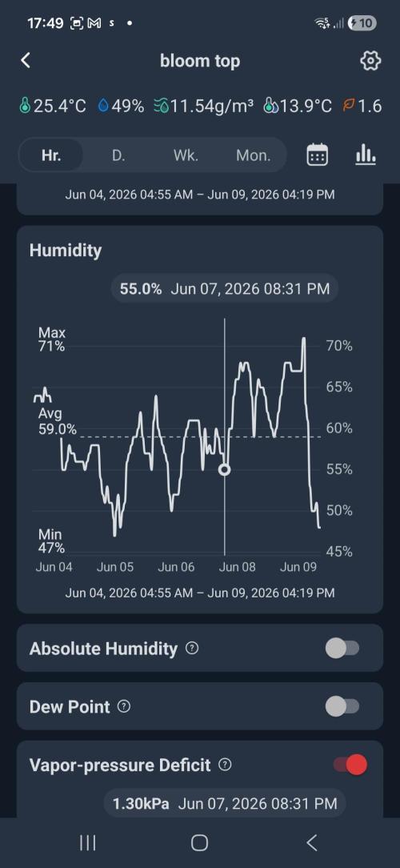Open the calendar date picker icon
Image resolution: width=400 pixels, height=868 pixels.
[x=317, y=155]
